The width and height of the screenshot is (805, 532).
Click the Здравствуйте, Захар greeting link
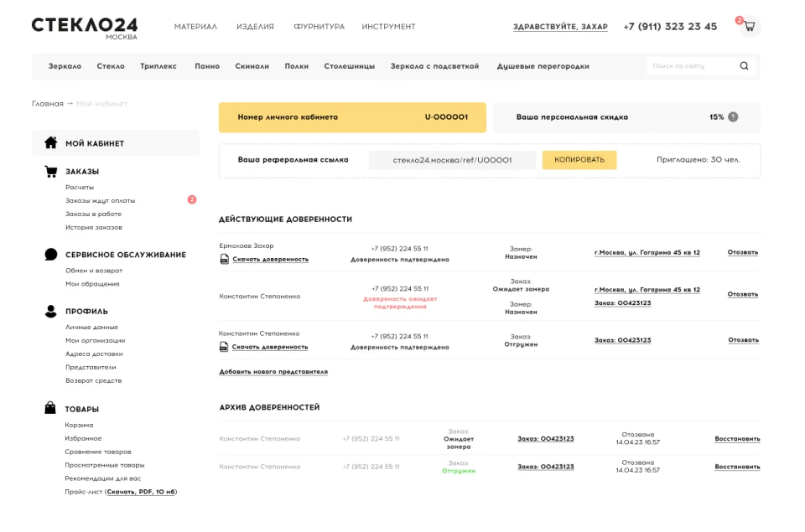coord(560,27)
